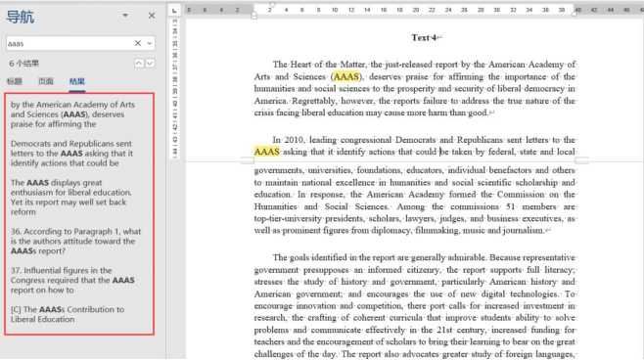Click the '导航' pane title

click(x=21, y=17)
